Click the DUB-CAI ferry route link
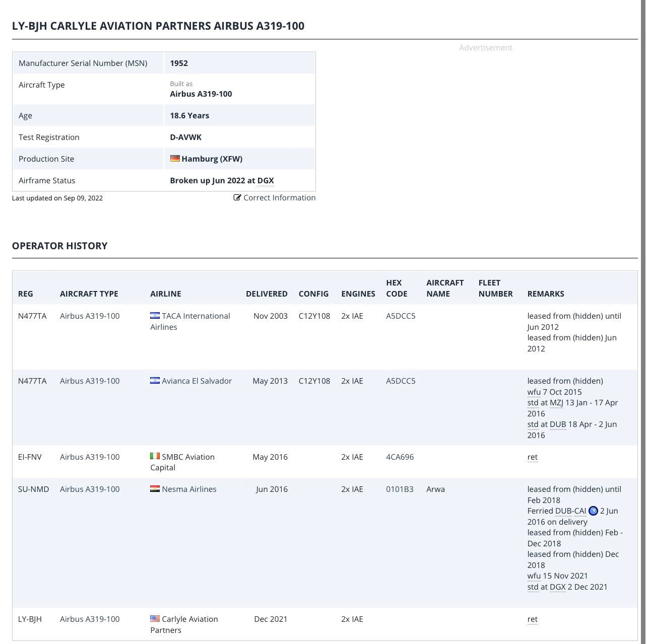This screenshot has height=644, width=650. [570, 511]
